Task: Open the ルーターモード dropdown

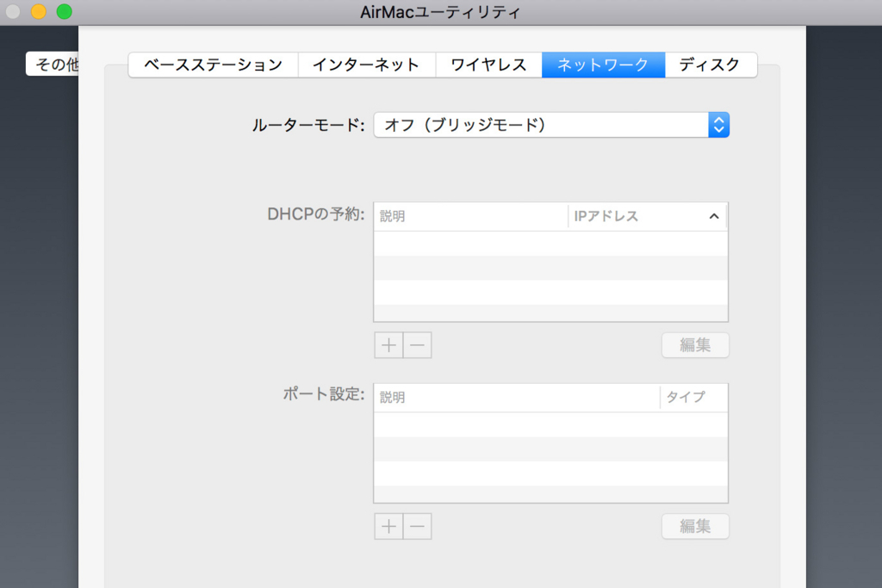Action: tap(551, 125)
